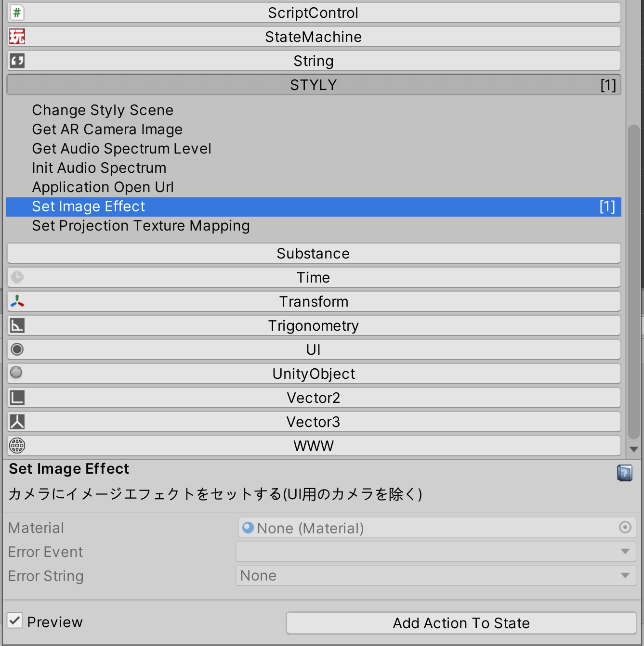This screenshot has height=646, width=644.
Task: Select the Change Styly Scene action
Action: (x=102, y=110)
